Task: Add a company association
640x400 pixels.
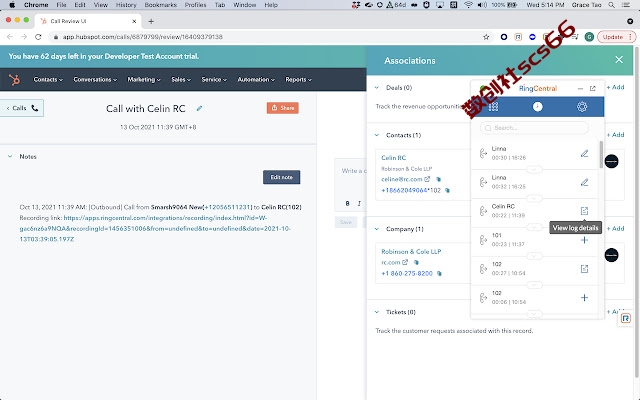Action: (x=615, y=229)
